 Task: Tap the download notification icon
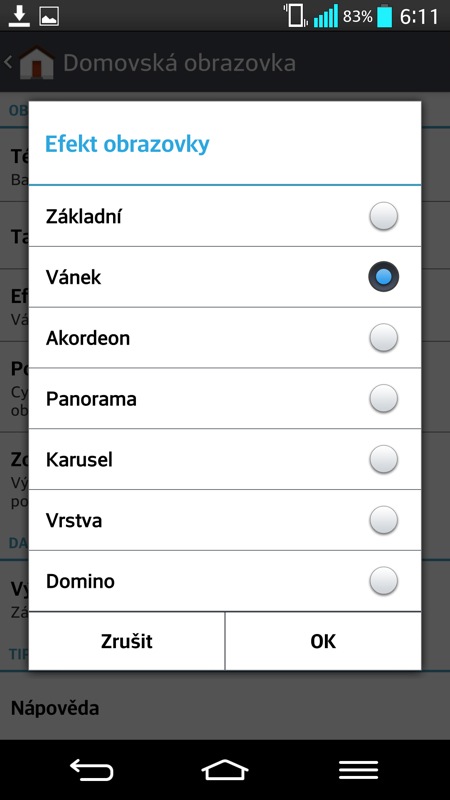19,16
